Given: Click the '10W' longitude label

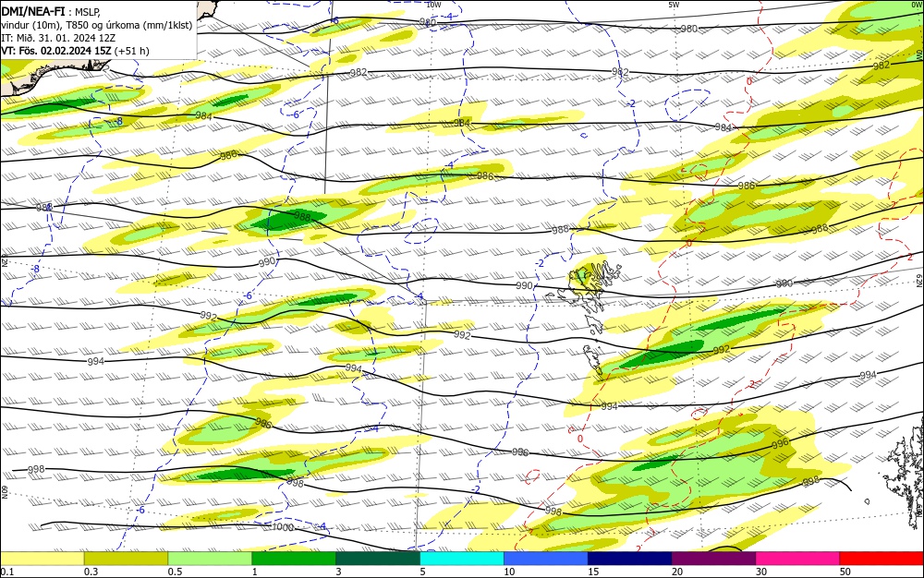Looking at the screenshot, I should [x=433, y=5].
